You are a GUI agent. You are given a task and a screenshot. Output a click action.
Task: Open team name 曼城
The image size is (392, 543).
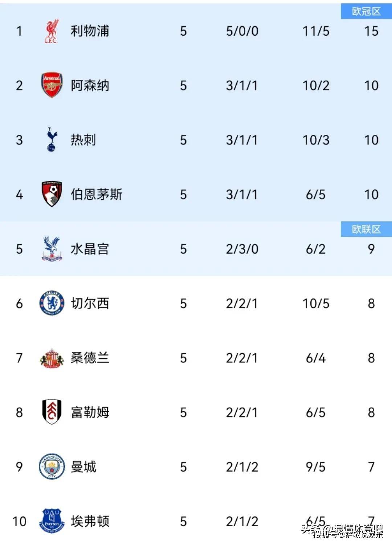coord(83,467)
